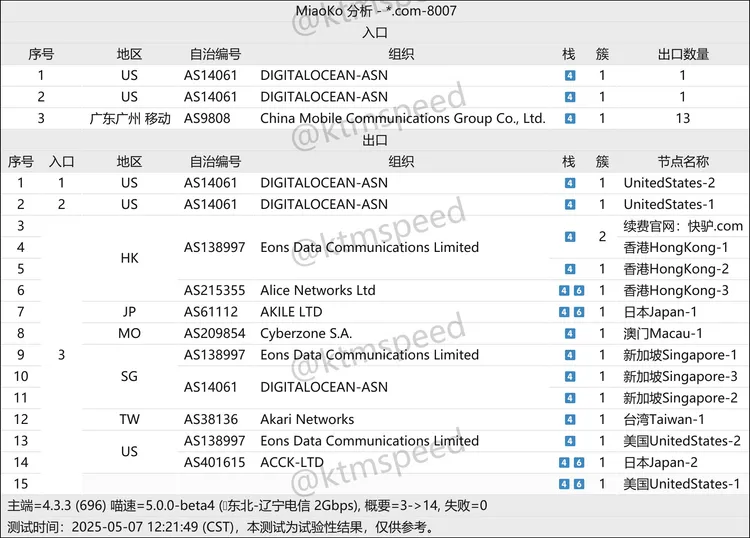Click the IPv6 badge for 日本Japan-2 node
The image size is (750, 538).
click(577, 463)
